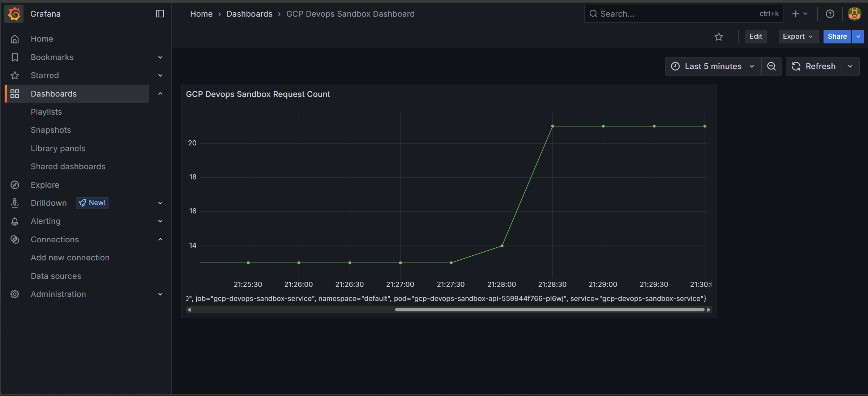The image size is (868, 396).
Task: Click the Dashboards grid icon
Action: (15, 94)
